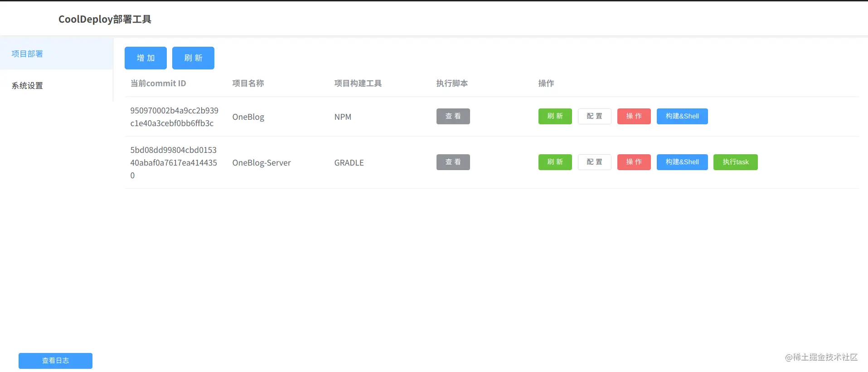
Task: Open the 项目部署 sidebar menu item
Action: pyautogui.click(x=56, y=54)
